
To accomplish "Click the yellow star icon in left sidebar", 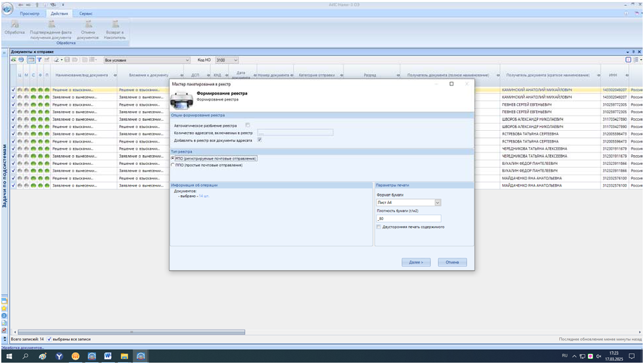I will tap(4, 307).
